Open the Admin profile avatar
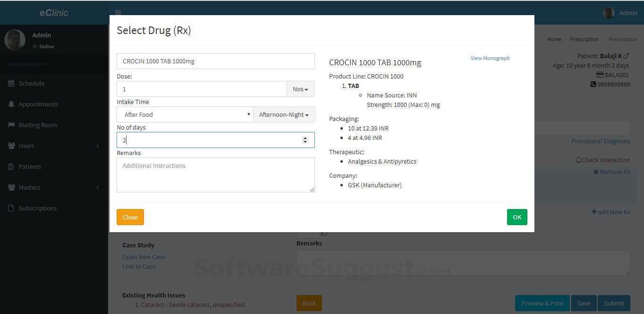Image resolution: width=644 pixels, height=314 pixels. 609,12
